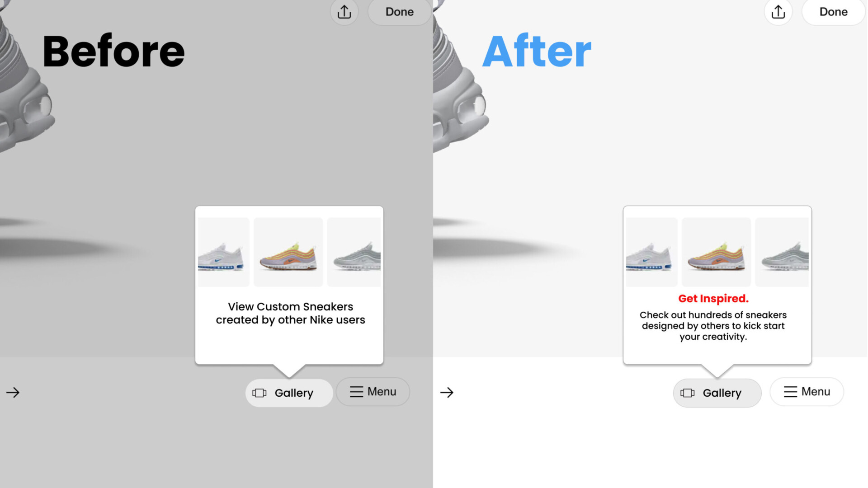Select the white-blue sneaker thumbnail in Before popup

point(223,252)
